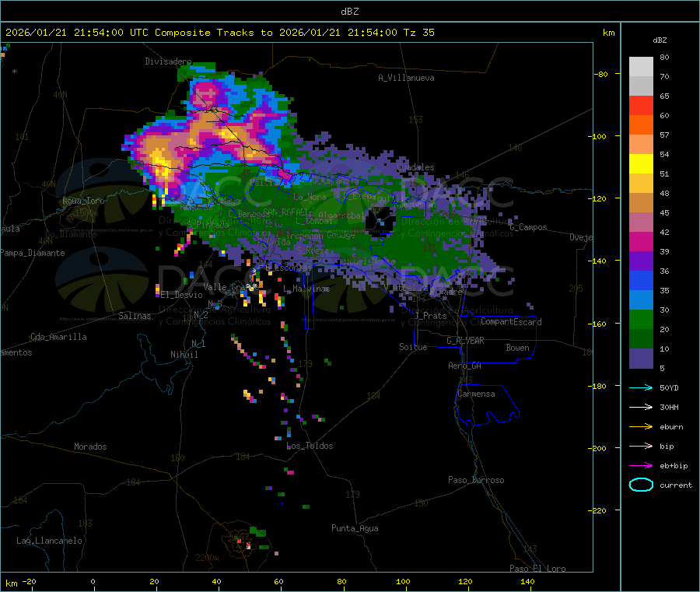
Task: Click the 'current' legend label text
Action: click(676, 485)
